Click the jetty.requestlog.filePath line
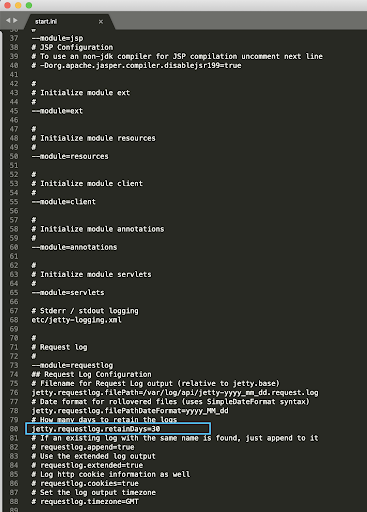This screenshot has height=512, width=367. pos(175,393)
